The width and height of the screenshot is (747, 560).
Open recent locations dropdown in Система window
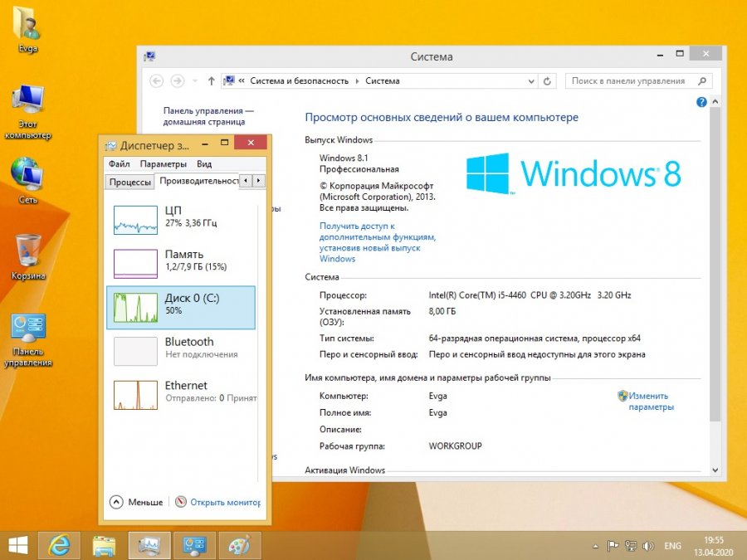click(x=195, y=81)
